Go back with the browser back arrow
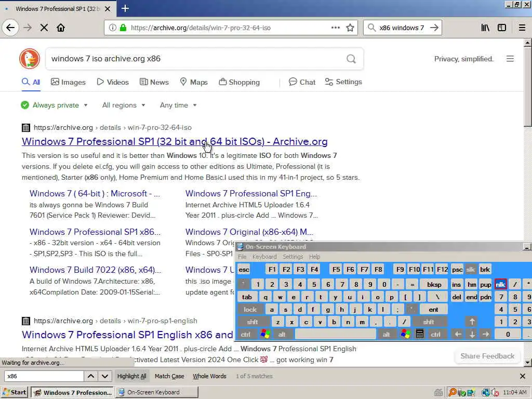The width and height of the screenshot is (532, 399). [10, 28]
